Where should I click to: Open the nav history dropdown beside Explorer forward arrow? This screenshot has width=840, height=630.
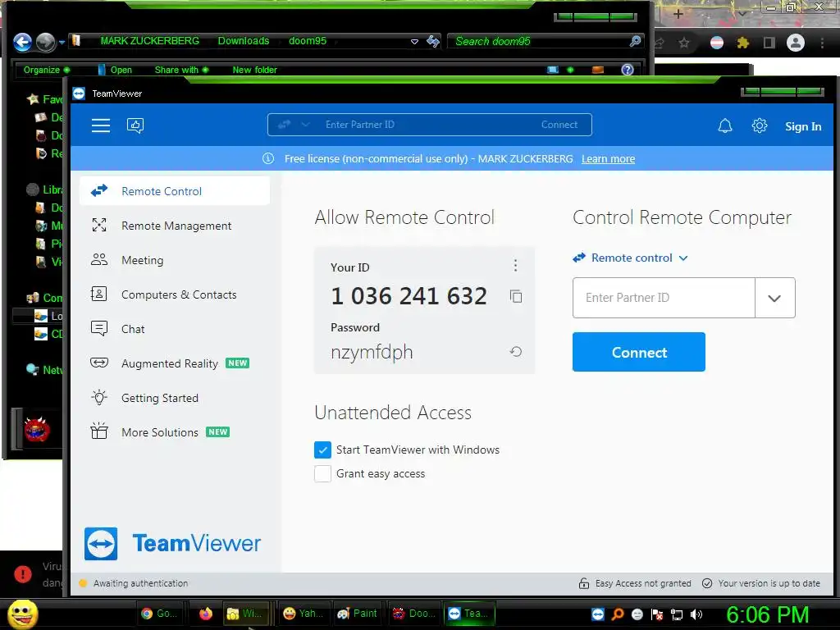62,42
